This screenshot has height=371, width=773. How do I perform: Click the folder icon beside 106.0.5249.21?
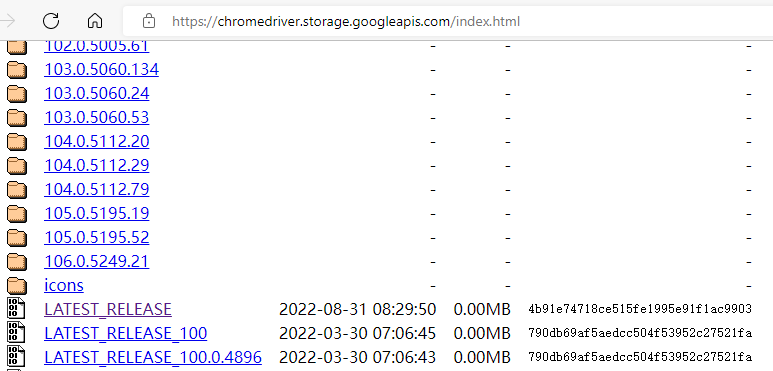tap(17, 262)
